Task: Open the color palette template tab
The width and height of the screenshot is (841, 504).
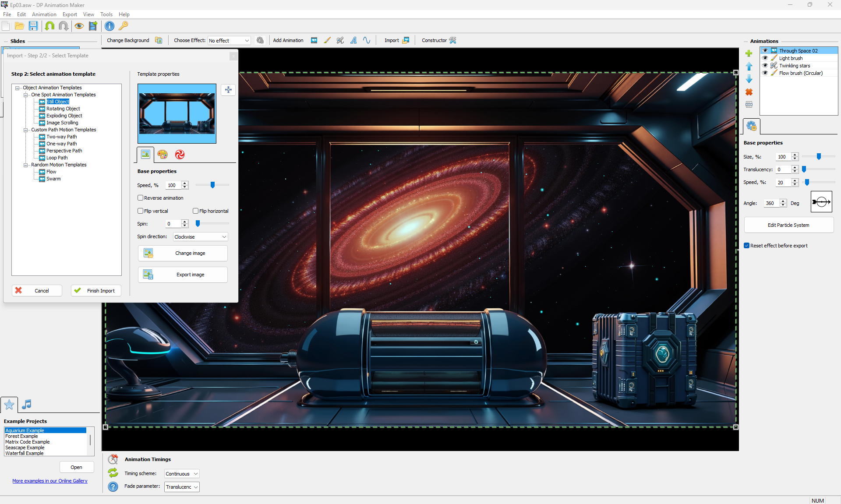Action: pyautogui.click(x=163, y=155)
